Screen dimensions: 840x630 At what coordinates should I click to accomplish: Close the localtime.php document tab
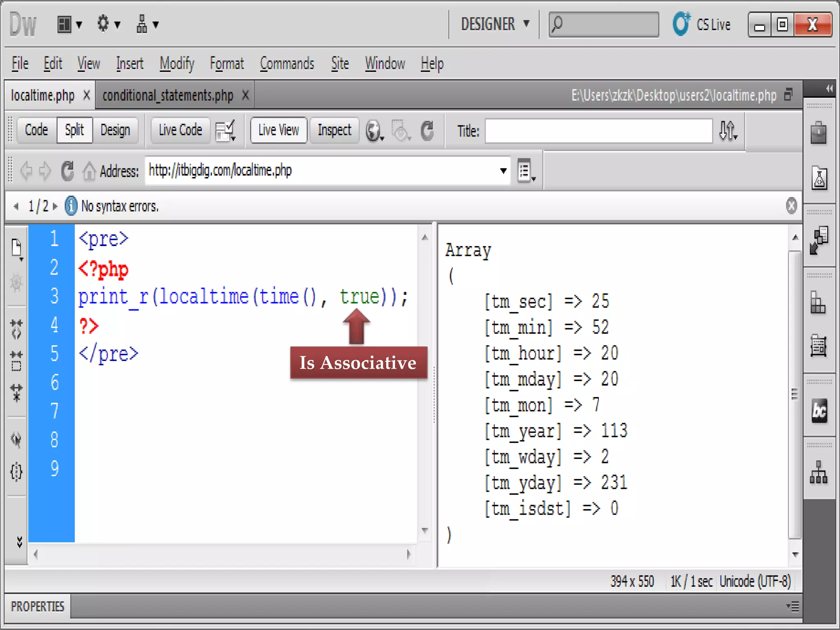[87, 95]
